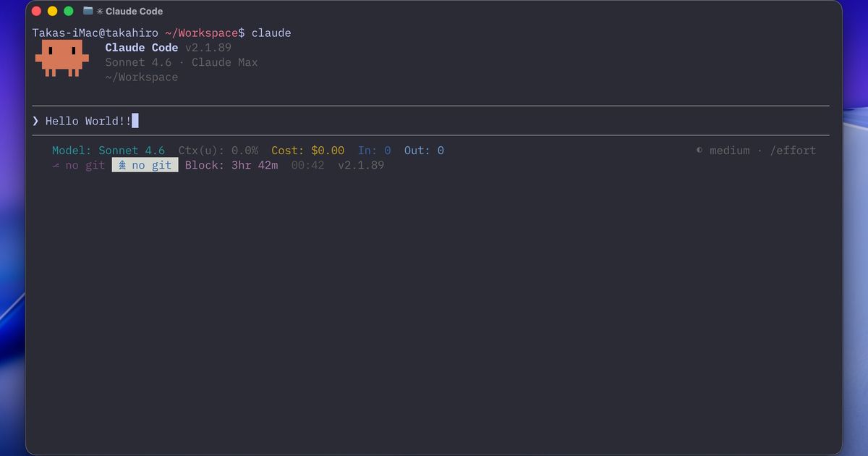Zoom the terminal with the green button

point(69,11)
